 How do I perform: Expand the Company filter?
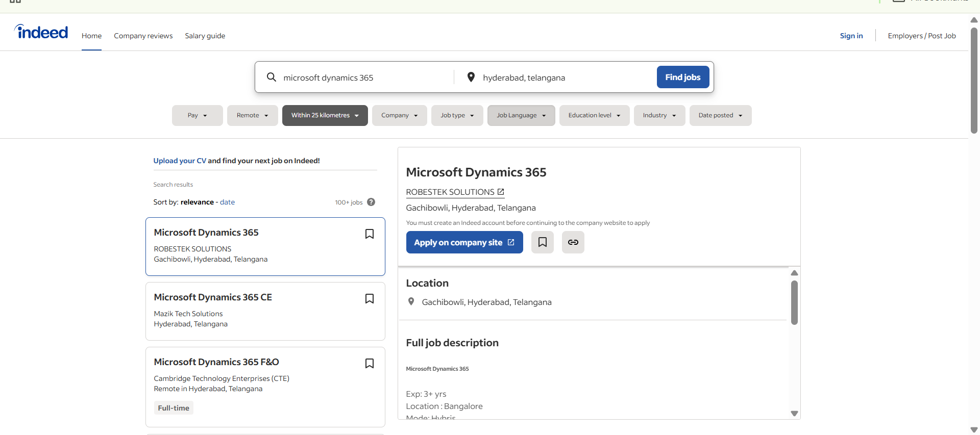click(400, 115)
